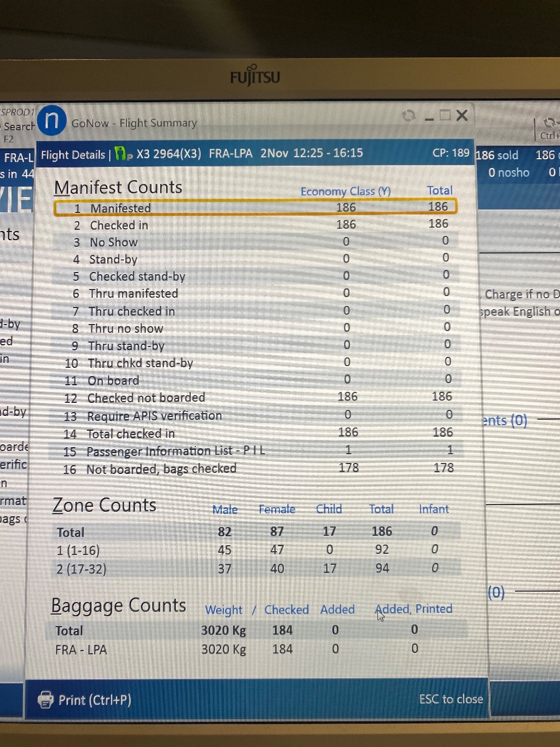The width and height of the screenshot is (560, 747).
Task: Click 'ESC to close' in the bottom bar
Action: coord(451,699)
